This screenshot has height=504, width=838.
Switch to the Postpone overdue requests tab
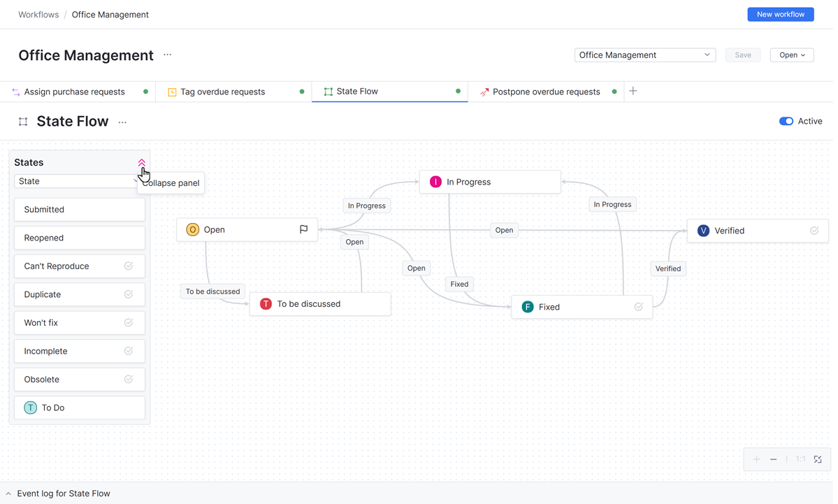(x=545, y=92)
